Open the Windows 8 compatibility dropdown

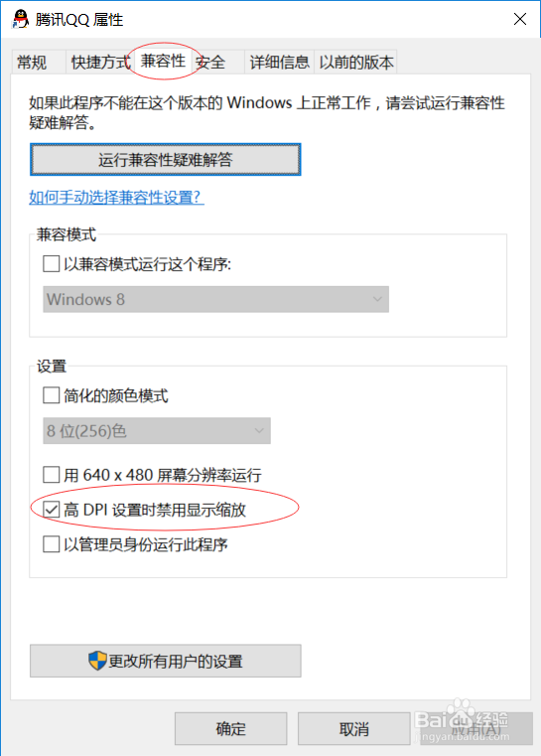click(215, 299)
